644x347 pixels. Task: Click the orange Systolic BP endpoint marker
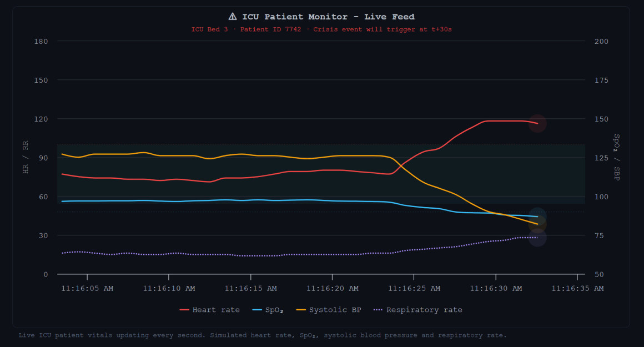pyautogui.click(x=537, y=224)
